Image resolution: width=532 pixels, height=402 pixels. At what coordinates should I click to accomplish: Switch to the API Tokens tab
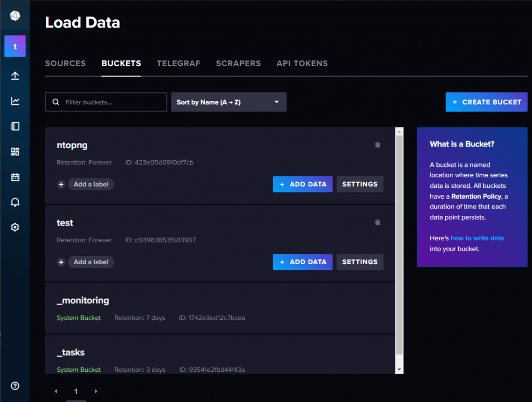302,63
